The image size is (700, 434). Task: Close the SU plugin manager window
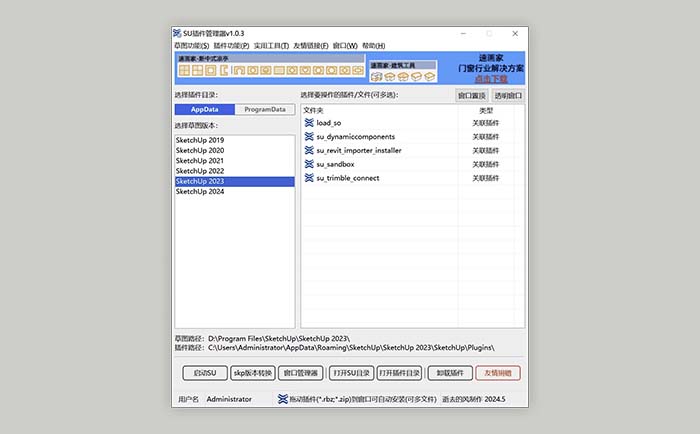click(x=515, y=33)
